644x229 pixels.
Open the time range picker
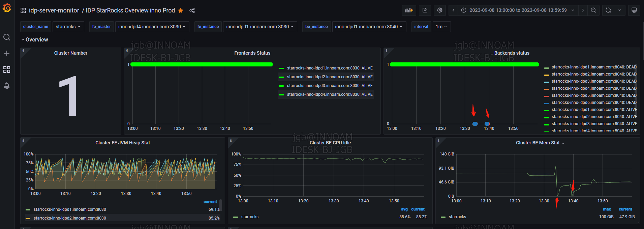click(518, 10)
